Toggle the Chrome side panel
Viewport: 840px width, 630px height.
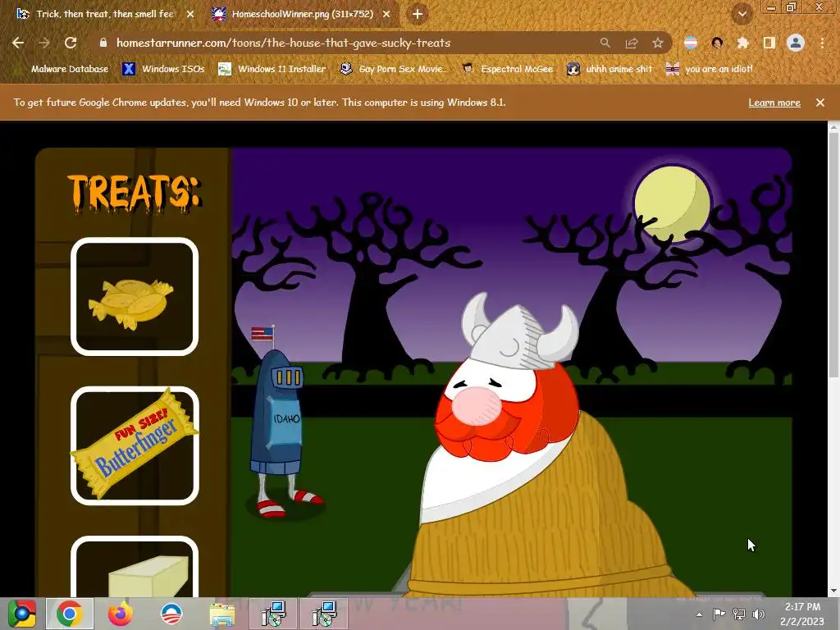pyautogui.click(x=769, y=43)
